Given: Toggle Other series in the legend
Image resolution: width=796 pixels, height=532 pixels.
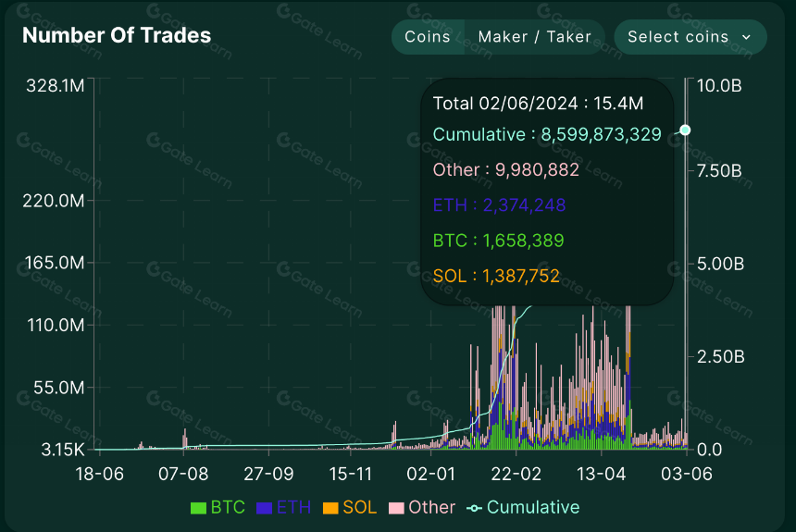Looking at the screenshot, I should pos(422,507).
